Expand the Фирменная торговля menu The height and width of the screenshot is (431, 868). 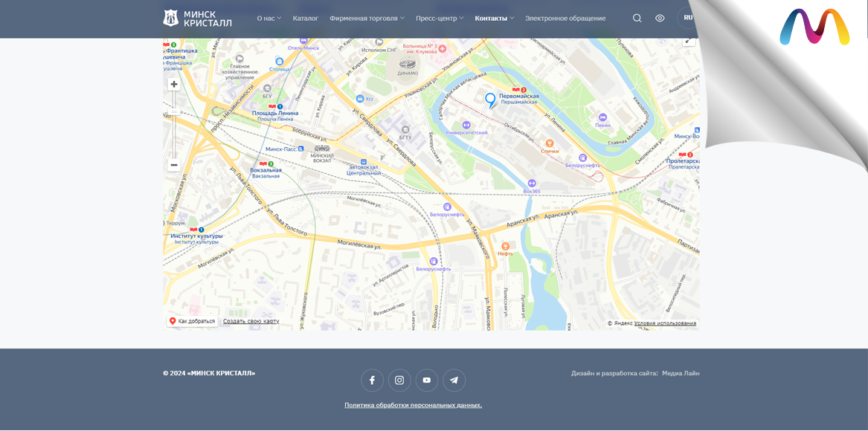367,19
